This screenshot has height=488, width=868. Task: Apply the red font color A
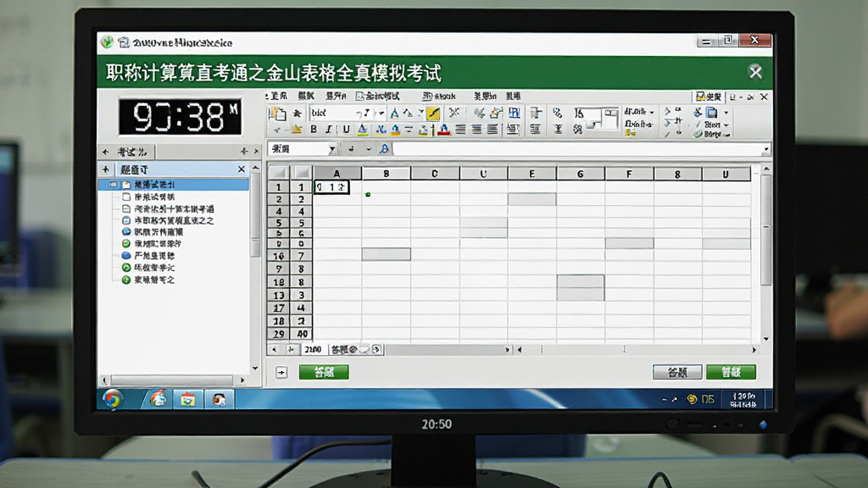click(x=444, y=130)
